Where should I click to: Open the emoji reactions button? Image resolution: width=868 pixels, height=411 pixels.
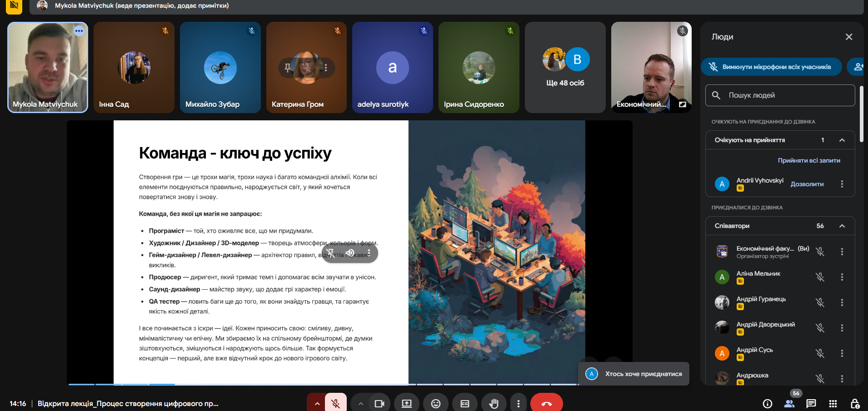435,403
